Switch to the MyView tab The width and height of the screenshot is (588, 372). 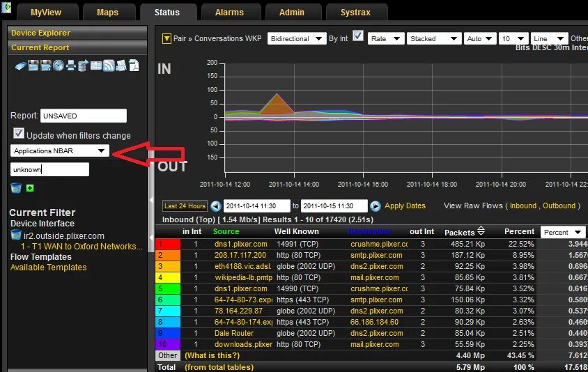point(46,12)
